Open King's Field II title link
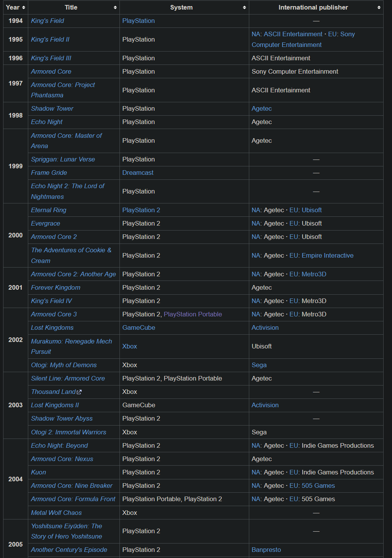 coord(50,39)
